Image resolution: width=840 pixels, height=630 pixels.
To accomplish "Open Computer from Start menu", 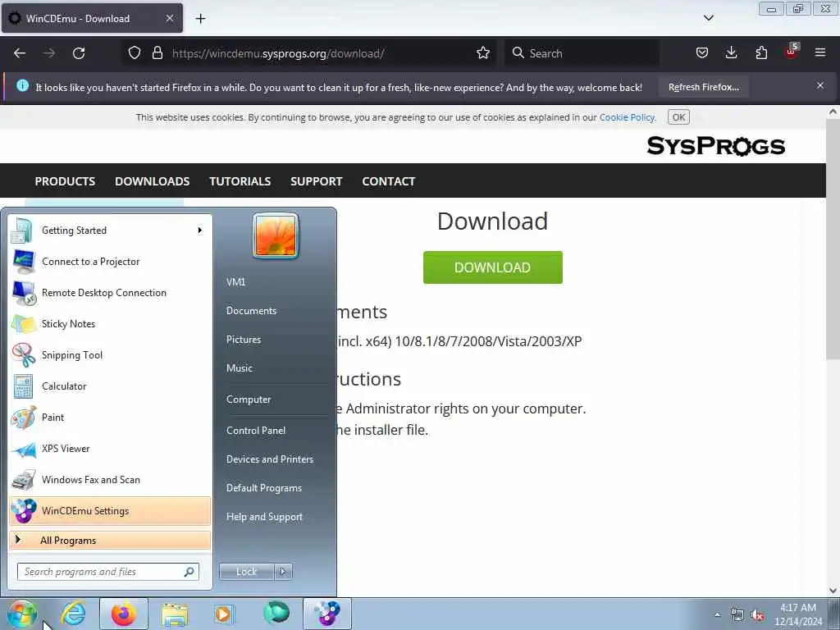I will pos(249,399).
